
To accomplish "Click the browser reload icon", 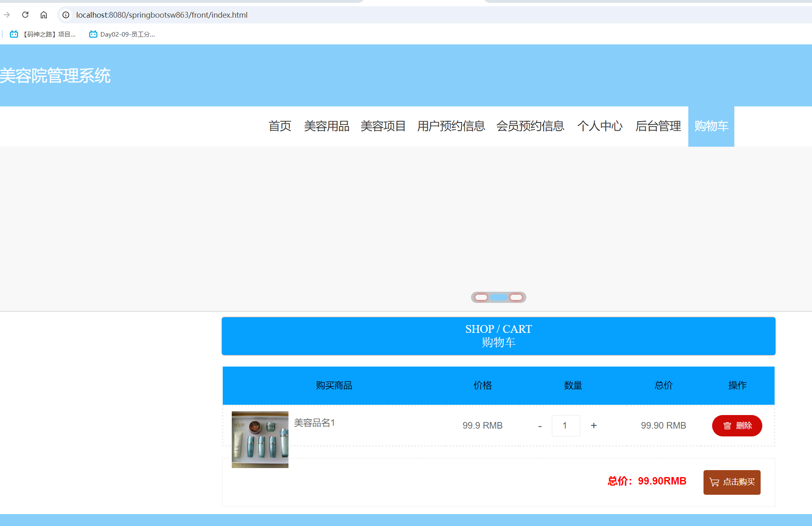I will [x=25, y=15].
